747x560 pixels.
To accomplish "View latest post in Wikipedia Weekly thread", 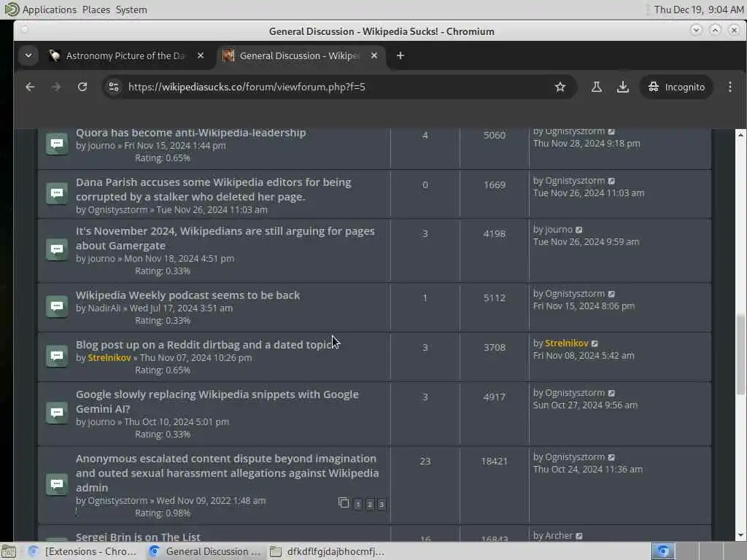I will pyautogui.click(x=612, y=295).
